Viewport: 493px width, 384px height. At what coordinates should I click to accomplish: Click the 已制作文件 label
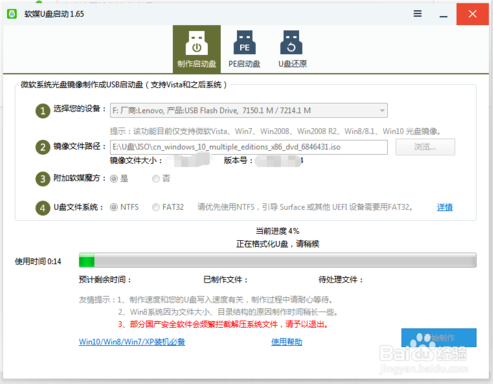point(225,279)
